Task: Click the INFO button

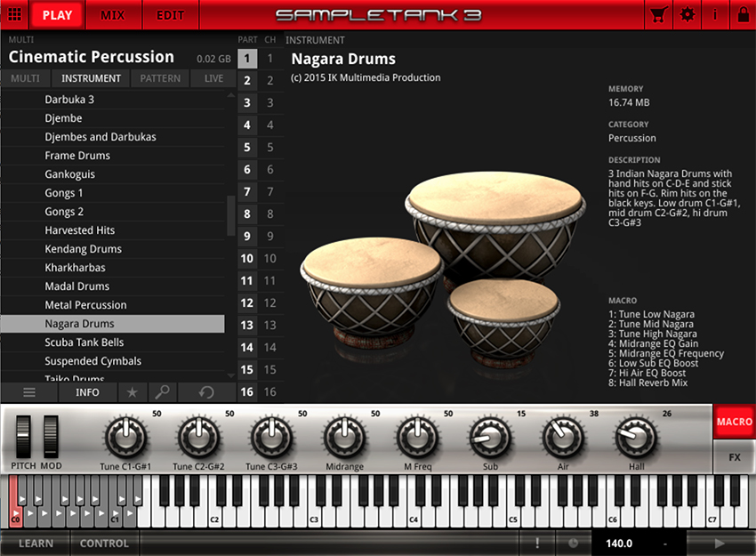Action: [87, 392]
